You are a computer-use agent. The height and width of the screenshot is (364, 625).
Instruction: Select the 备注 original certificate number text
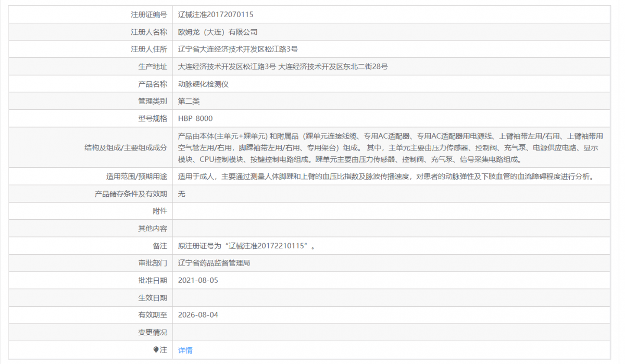pyautogui.click(x=245, y=245)
